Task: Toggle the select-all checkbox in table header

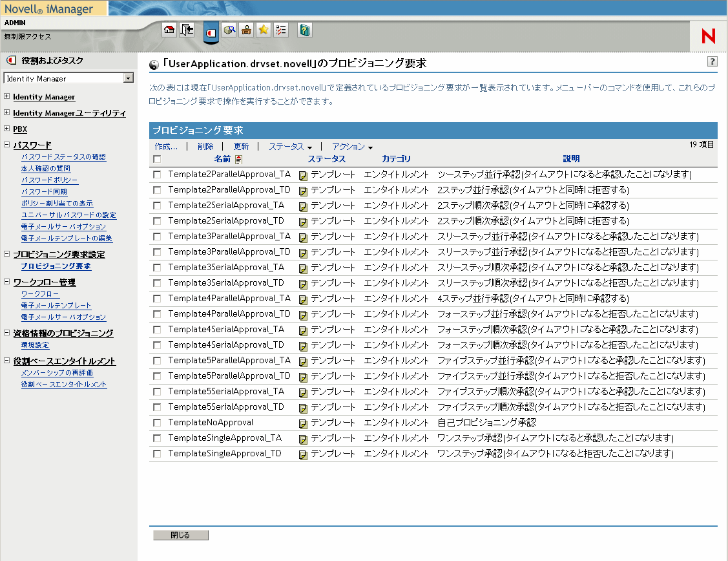Action: [x=157, y=159]
